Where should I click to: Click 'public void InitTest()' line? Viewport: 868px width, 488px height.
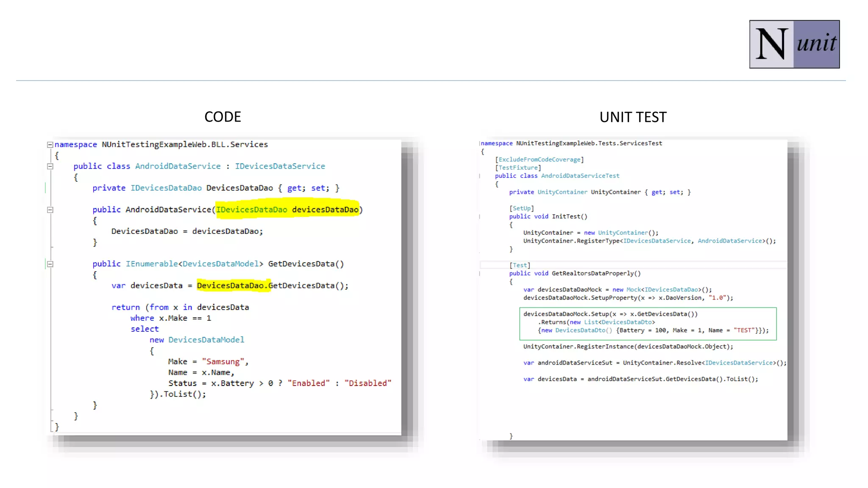(548, 216)
